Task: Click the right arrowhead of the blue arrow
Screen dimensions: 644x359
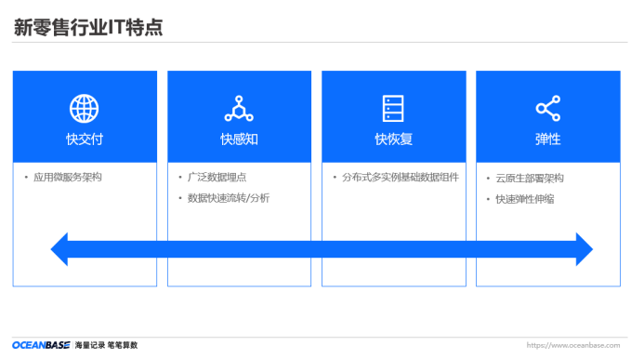Action: click(585, 249)
